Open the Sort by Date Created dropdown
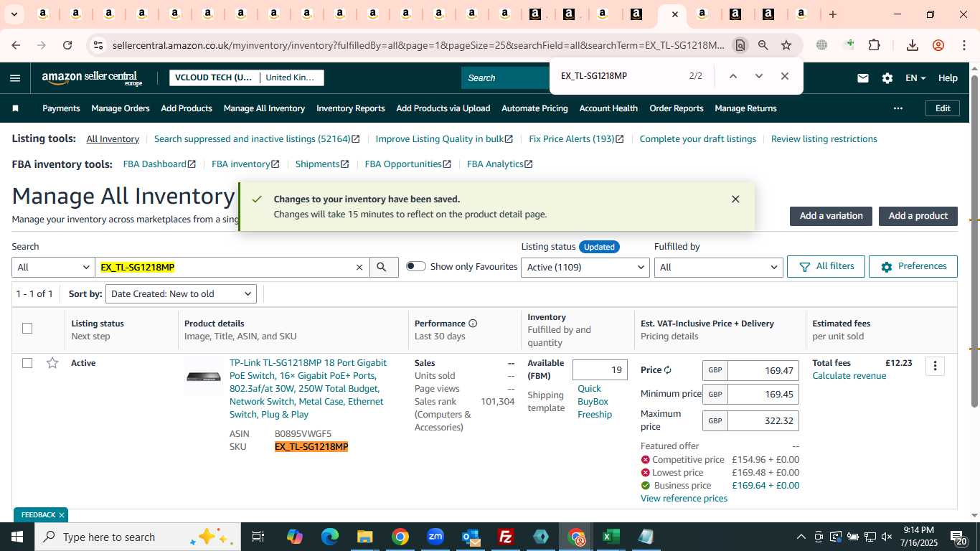Viewport: 980px width, 551px height. point(181,294)
